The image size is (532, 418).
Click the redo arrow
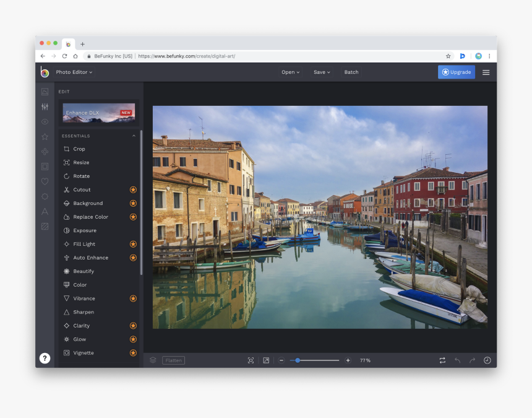[472, 360]
